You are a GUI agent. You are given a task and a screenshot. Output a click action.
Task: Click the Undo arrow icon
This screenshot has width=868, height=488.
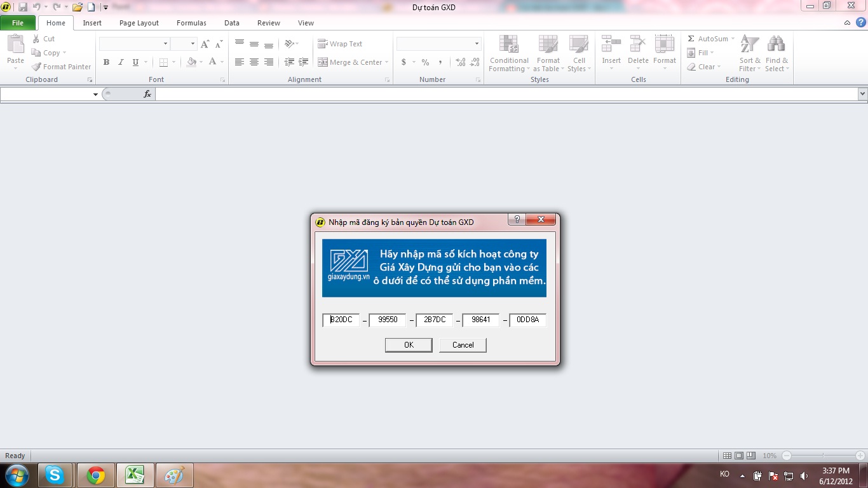37,7
